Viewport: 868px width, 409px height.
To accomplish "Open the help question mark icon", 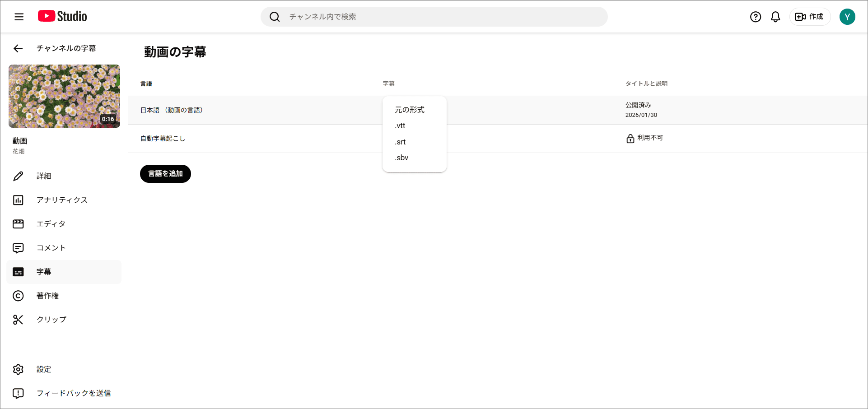I will coord(755,17).
